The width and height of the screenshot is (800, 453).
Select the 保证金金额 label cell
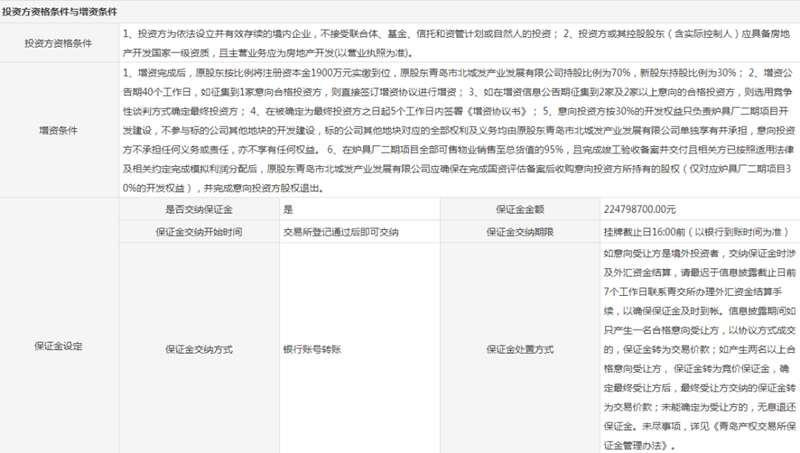[521, 208]
